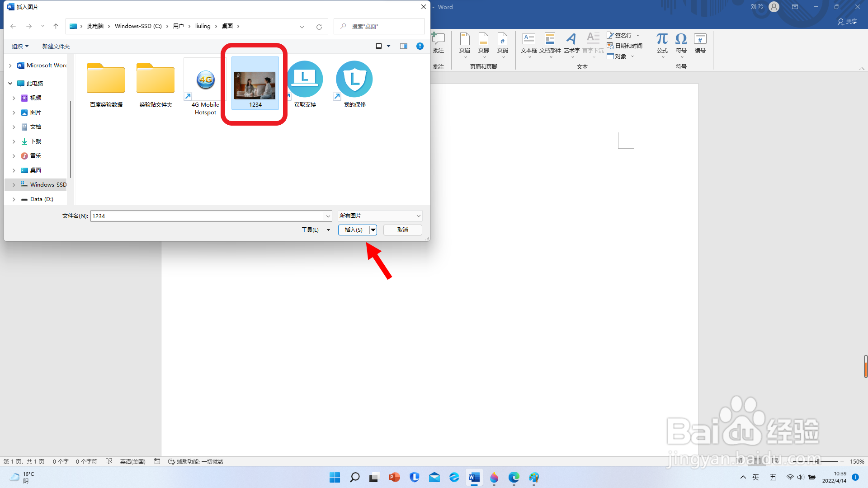
Task: Select the 1234 image thumbnail
Action: (x=255, y=84)
